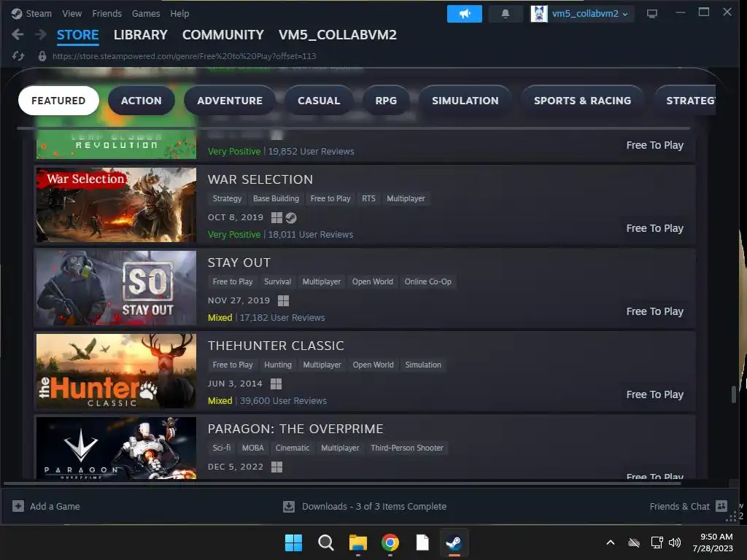
Task: Open the Games menu
Action: click(x=146, y=14)
